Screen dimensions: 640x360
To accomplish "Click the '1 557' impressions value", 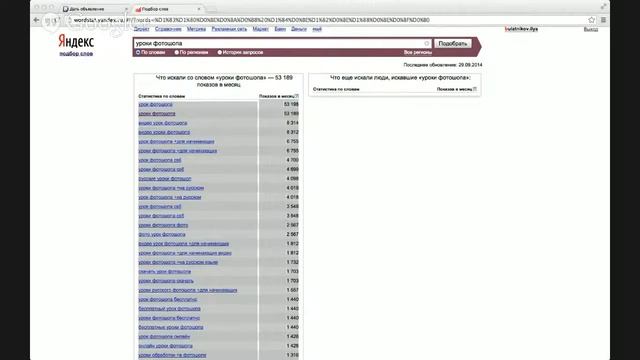I will [292, 290].
